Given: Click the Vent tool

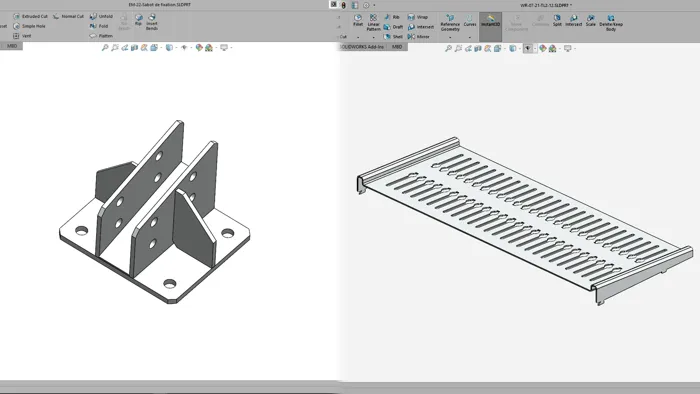Looking at the screenshot, I should 22,36.
